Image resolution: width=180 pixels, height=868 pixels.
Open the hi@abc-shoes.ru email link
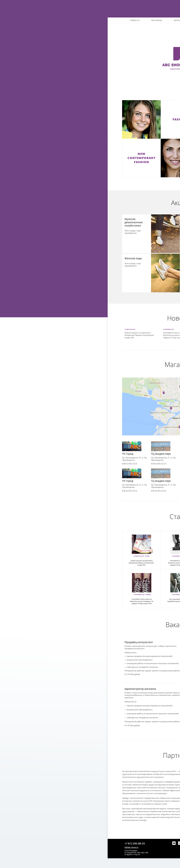point(131,847)
